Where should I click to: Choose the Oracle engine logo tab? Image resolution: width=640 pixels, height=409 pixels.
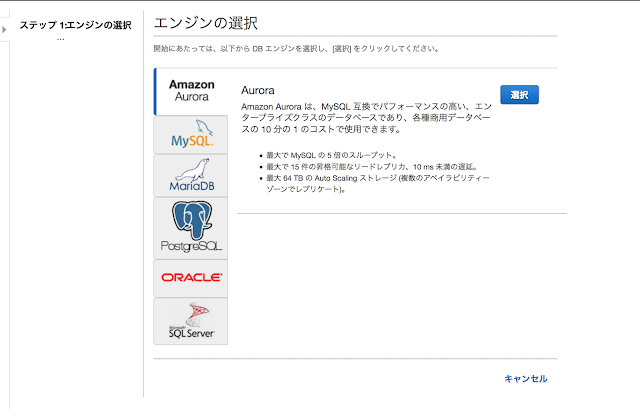pos(191,278)
